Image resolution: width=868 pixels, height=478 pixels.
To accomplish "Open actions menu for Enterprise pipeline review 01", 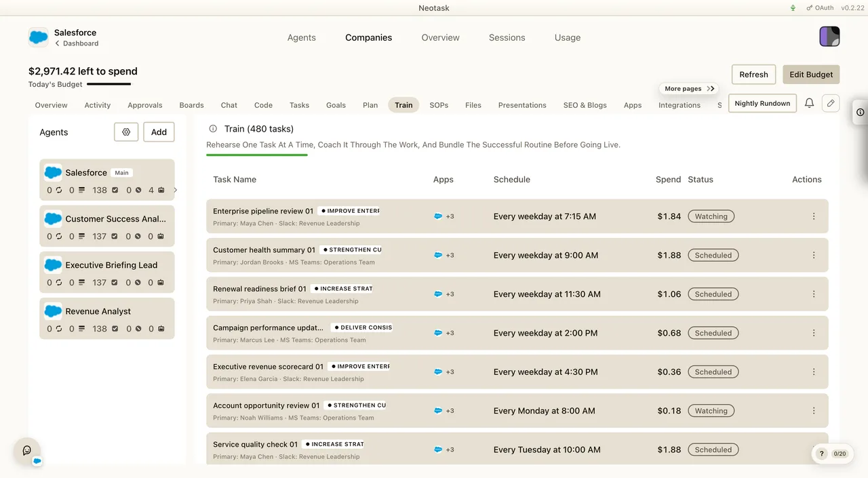I will (814, 216).
